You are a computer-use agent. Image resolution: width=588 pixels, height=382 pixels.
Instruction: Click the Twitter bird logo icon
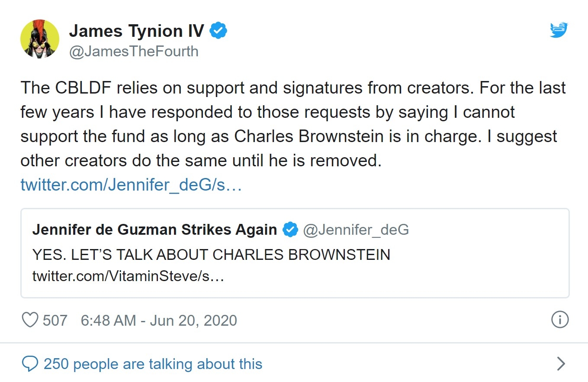tap(559, 31)
